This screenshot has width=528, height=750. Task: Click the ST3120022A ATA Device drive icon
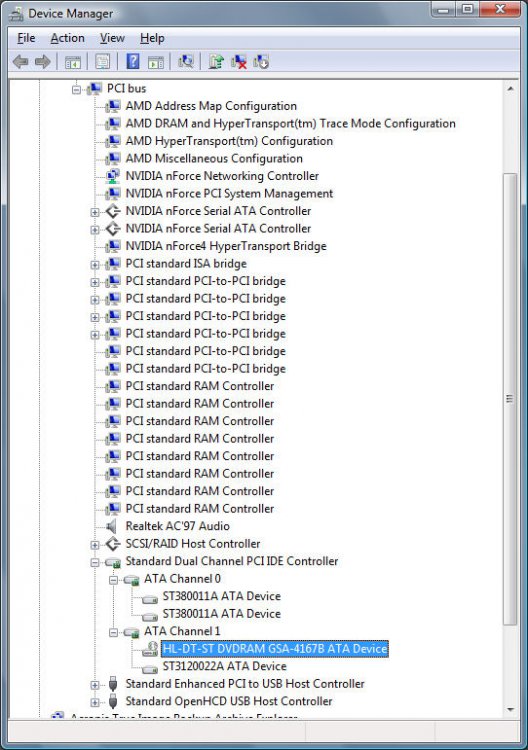[x=150, y=668]
